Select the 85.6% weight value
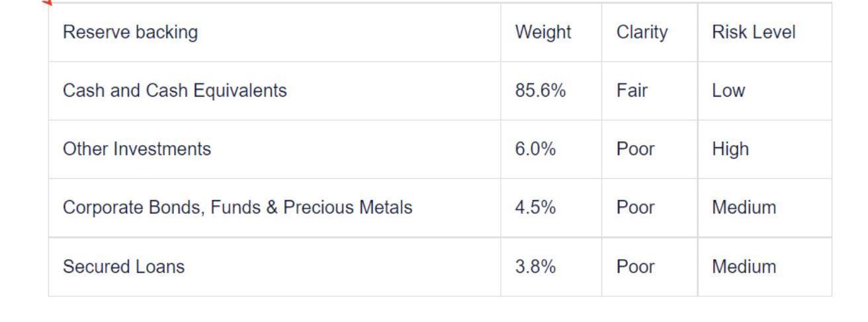The image size is (868, 322). (540, 91)
